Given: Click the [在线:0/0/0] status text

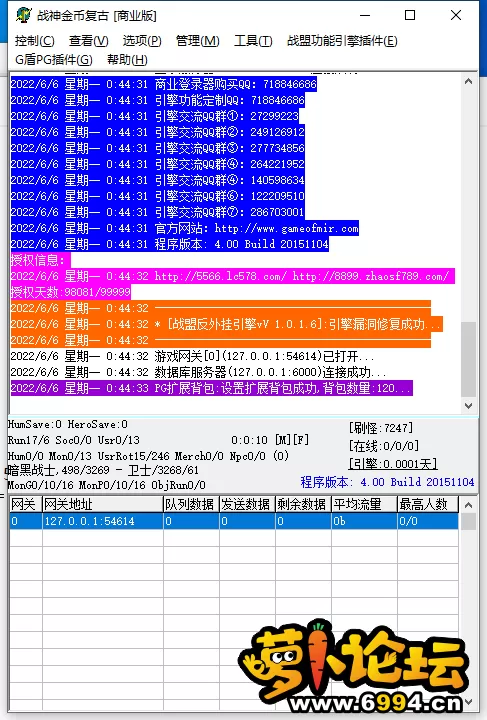Looking at the screenshot, I should point(384,446).
